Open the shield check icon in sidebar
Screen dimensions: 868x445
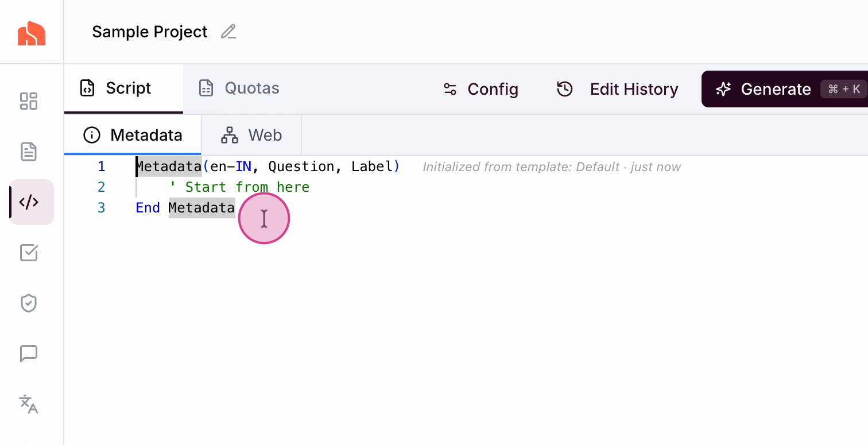click(29, 303)
